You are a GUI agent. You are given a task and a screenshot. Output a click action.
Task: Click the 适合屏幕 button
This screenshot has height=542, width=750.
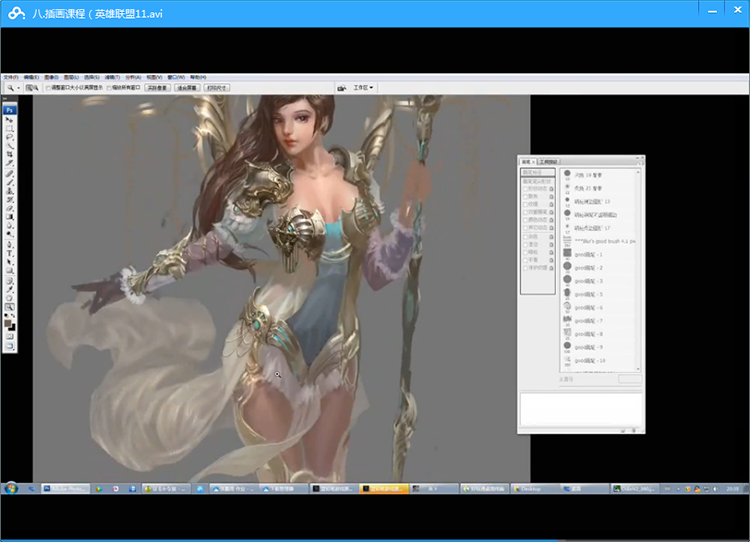pos(187,88)
